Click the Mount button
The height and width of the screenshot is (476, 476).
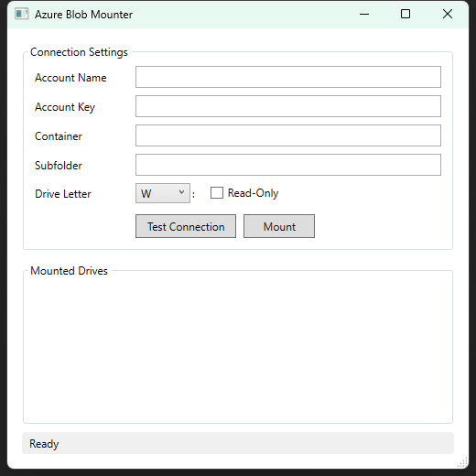(x=279, y=226)
